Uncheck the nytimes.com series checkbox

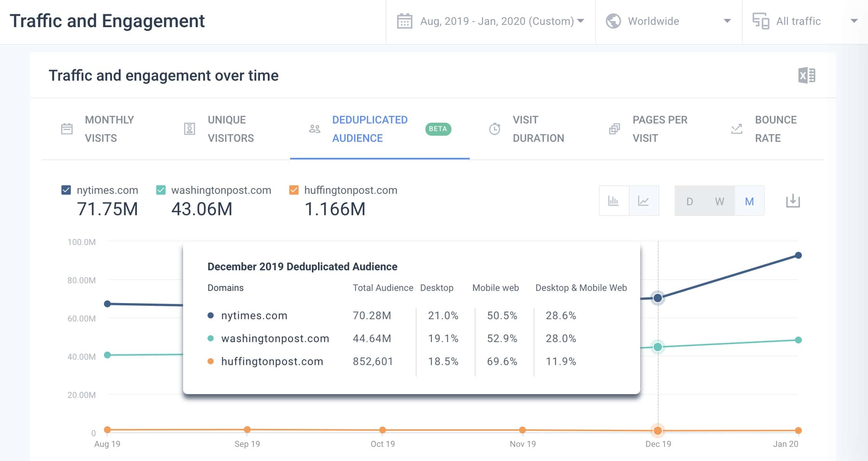(x=66, y=190)
